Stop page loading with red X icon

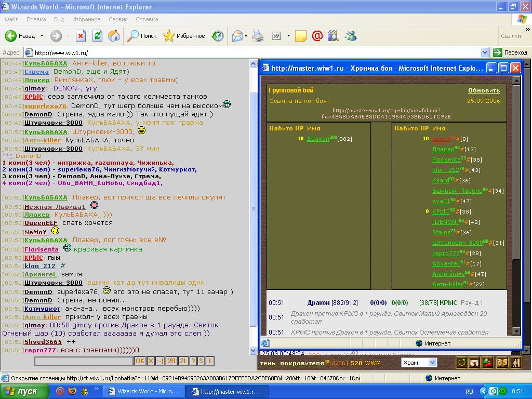click(x=81, y=36)
